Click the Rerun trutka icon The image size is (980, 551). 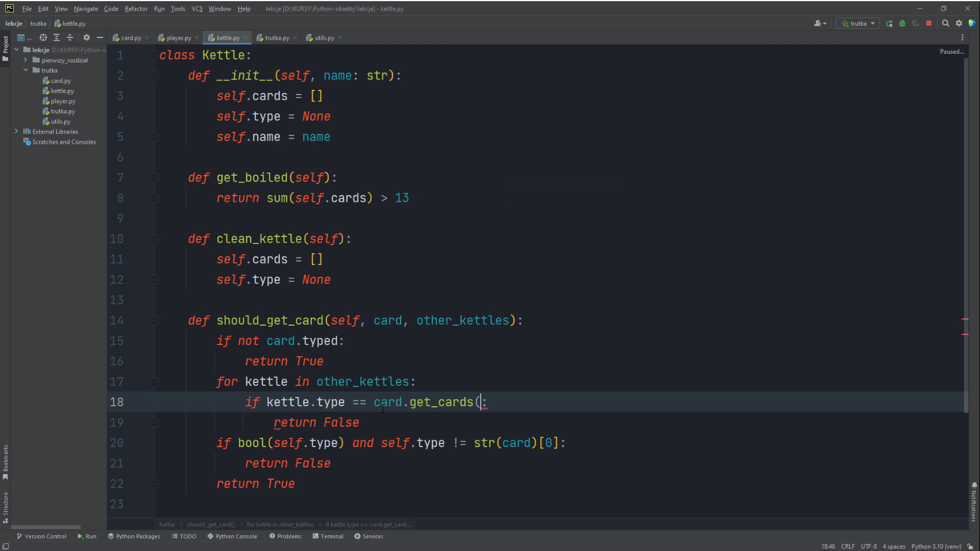[889, 23]
